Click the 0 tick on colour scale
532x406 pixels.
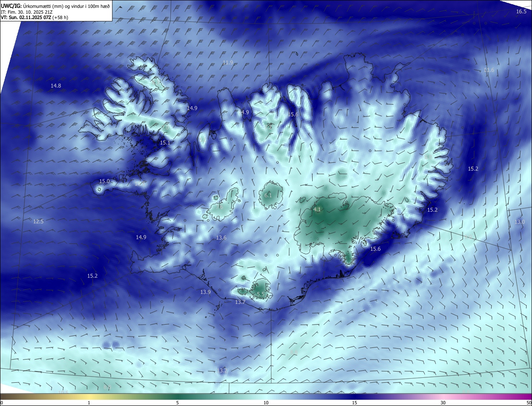(1, 403)
